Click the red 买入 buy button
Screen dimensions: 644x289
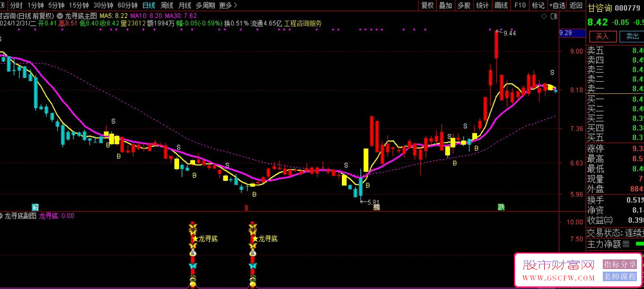pos(603,36)
